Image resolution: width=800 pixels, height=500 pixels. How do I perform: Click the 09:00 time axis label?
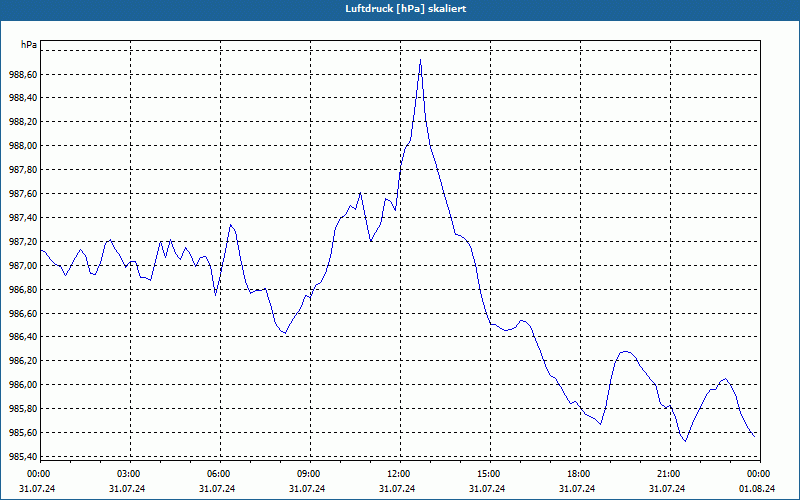pos(309,474)
